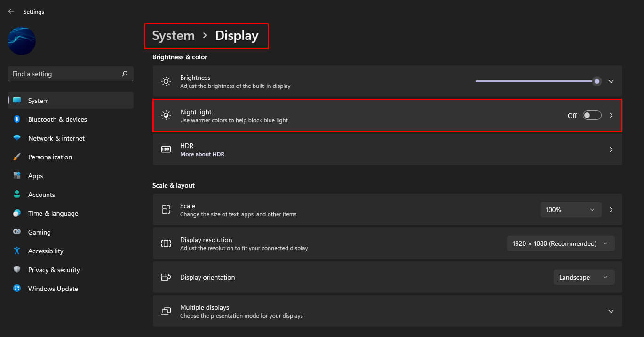Click the Bluetooth icon in sidebar
Screen dimensions: 644x337
point(17,119)
